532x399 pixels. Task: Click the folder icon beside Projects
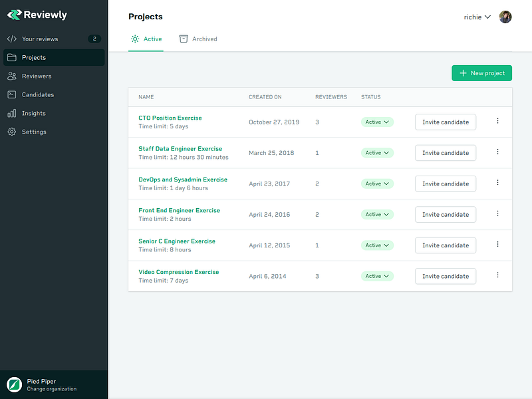pos(12,57)
